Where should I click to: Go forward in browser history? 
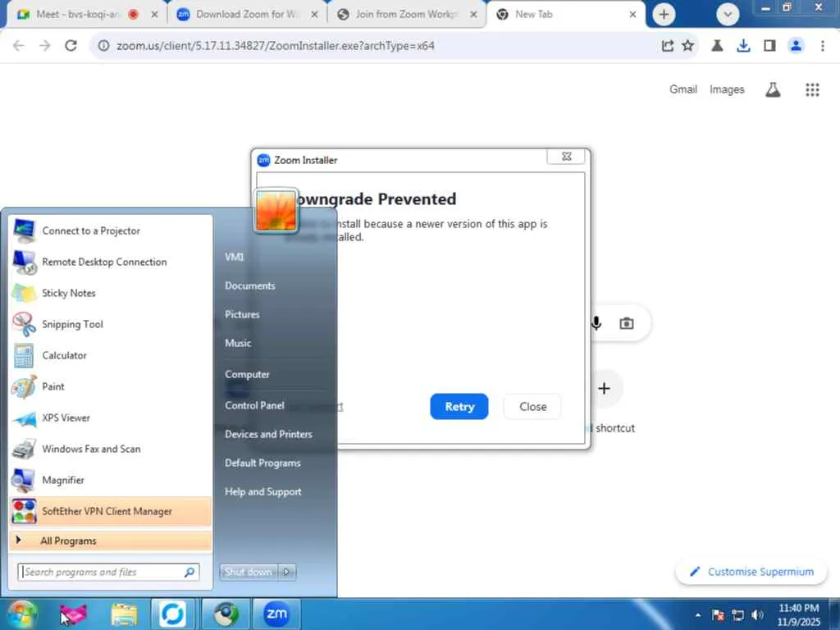pos(45,46)
